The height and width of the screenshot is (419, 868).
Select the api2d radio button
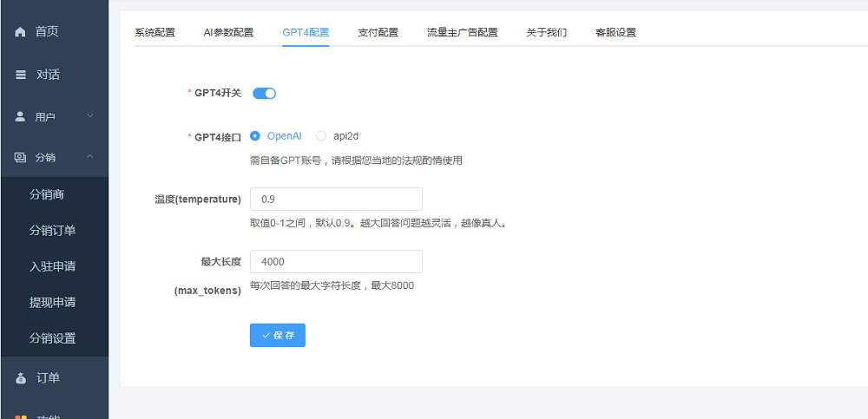click(321, 136)
